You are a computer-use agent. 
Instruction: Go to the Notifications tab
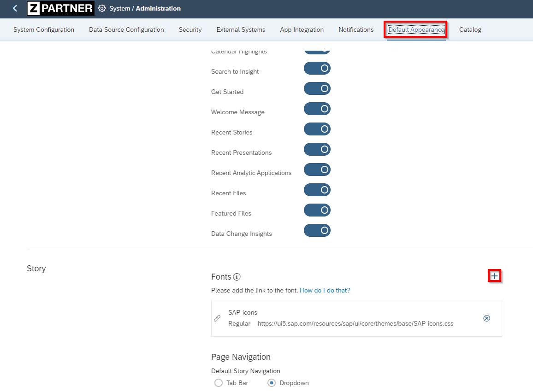tap(355, 29)
